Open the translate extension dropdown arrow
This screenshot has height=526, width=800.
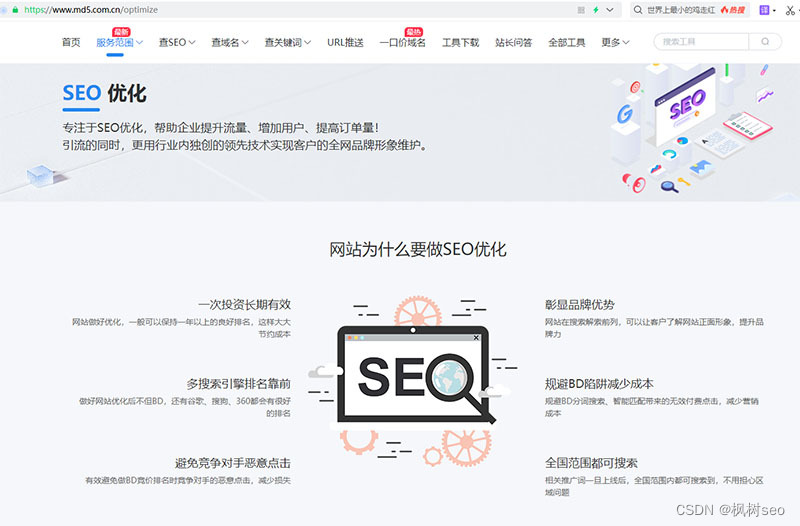(774, 10)
